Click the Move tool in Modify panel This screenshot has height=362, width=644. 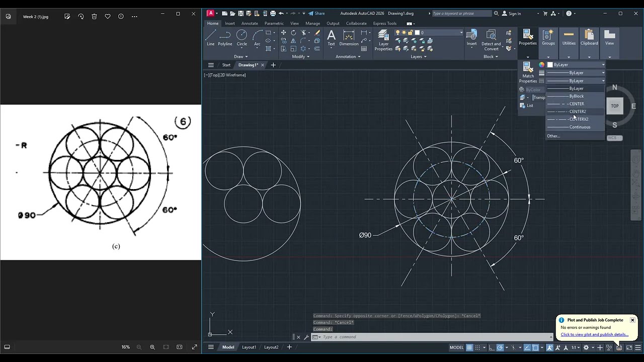coord(284,33)
